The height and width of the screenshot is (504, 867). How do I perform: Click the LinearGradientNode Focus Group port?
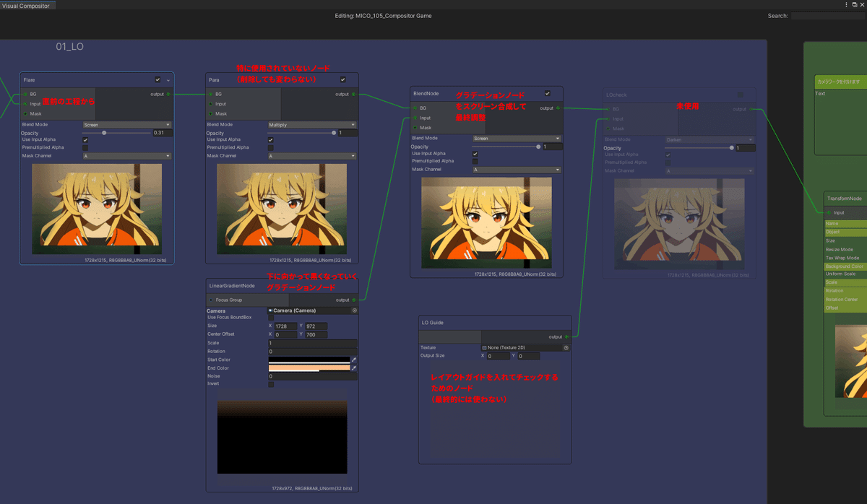(x=211, y=300)
